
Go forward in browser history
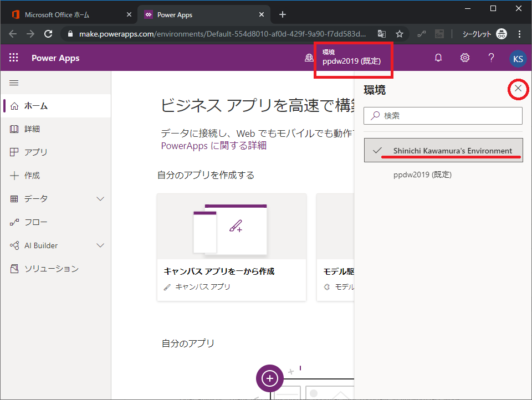coord(30,34)
